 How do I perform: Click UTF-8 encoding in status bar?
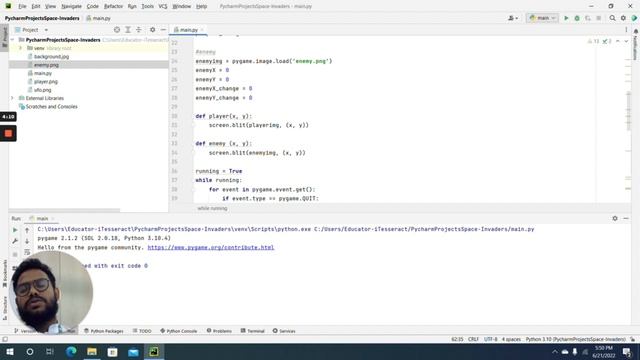point(490,339)
